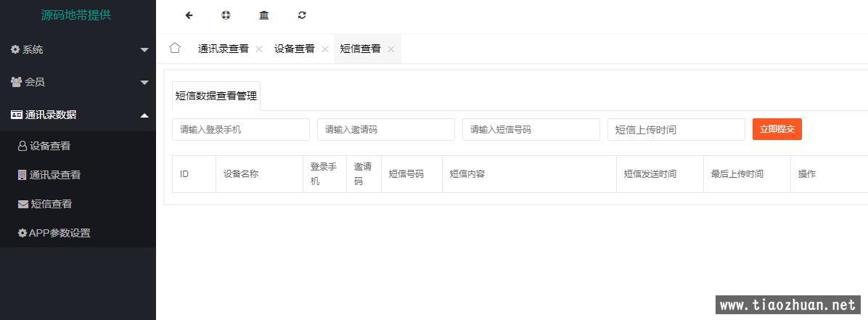Close the 通讯录查看 tab
Viewport: 868px width, 320px height.
click(x=258, y=49)
